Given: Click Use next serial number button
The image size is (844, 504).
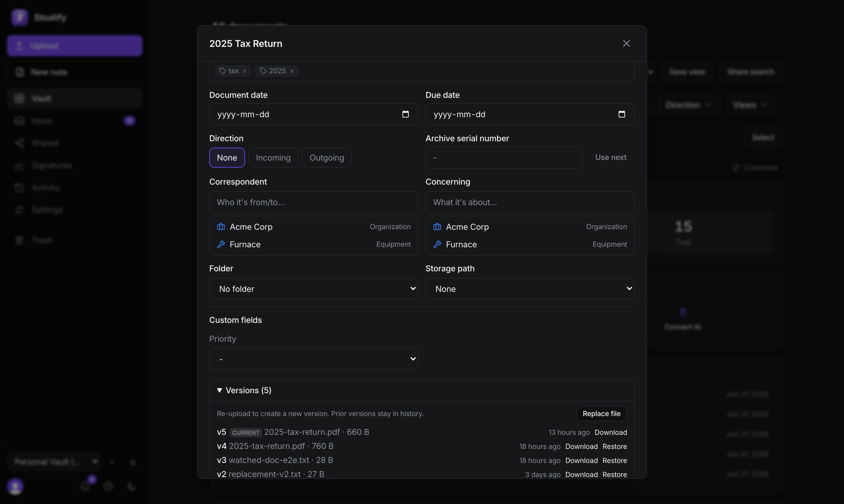Looking at the screenshot, I should tap(610, 158).
